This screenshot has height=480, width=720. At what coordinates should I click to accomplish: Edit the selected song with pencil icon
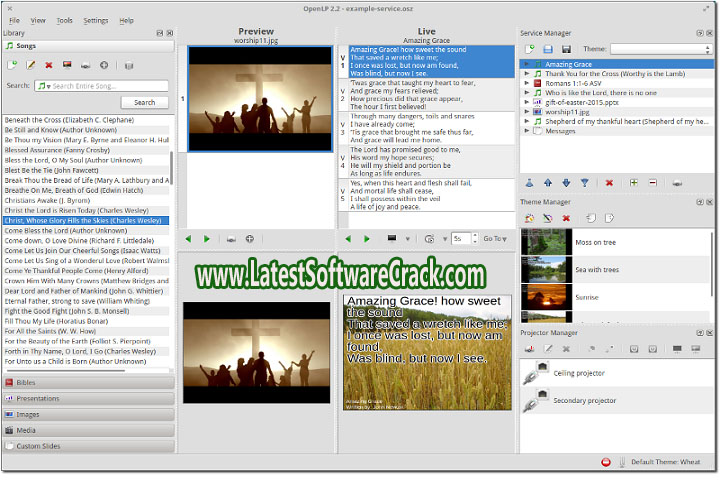coord(30,65)
